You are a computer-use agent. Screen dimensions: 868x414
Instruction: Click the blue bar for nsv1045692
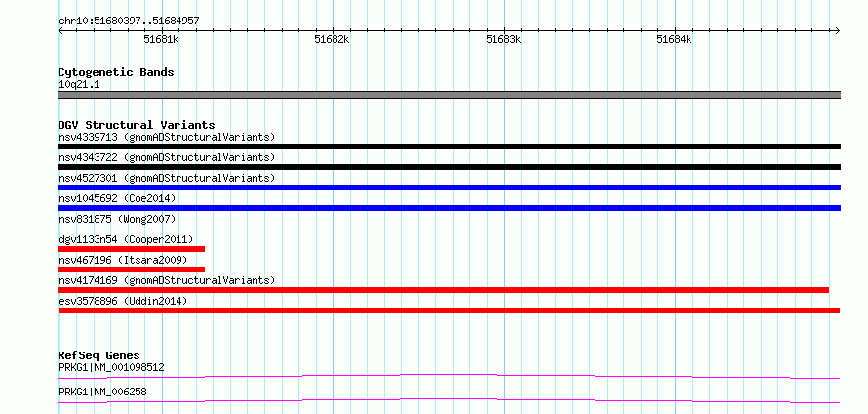pyautogui.click(x=449, y=208)
